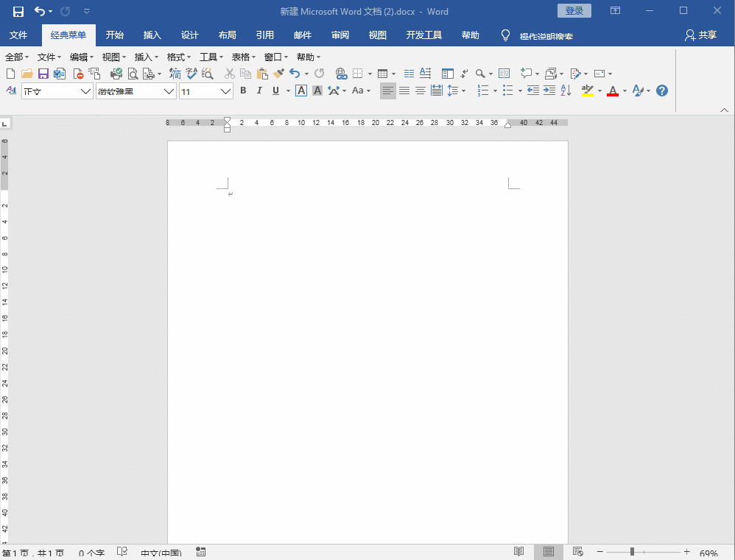
Task: Save with the title bar save icon
Action: pos(18,12)
